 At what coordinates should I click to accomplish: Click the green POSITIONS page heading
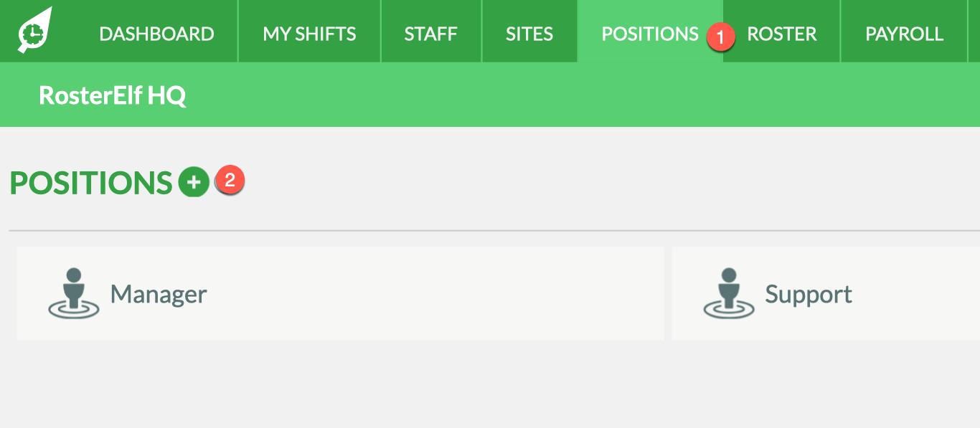coord(91,183)
